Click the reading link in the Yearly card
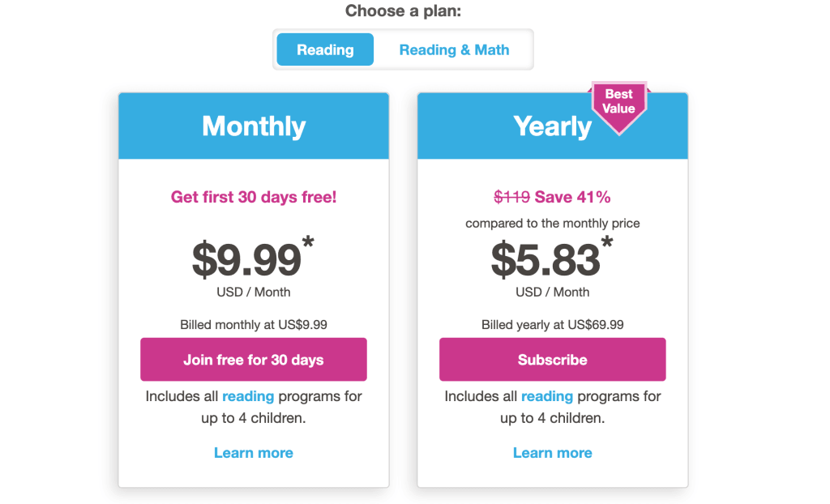Screen dimensions: 830x504 (547, 396)
